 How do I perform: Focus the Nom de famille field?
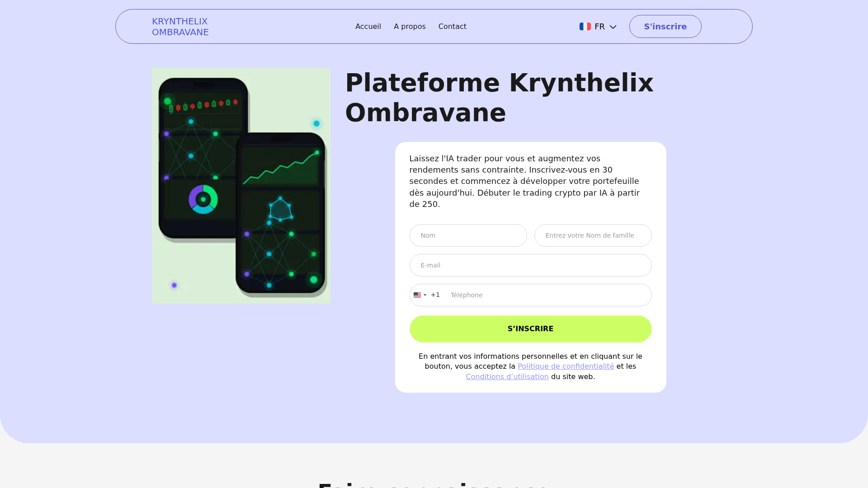tap(593, 235)
